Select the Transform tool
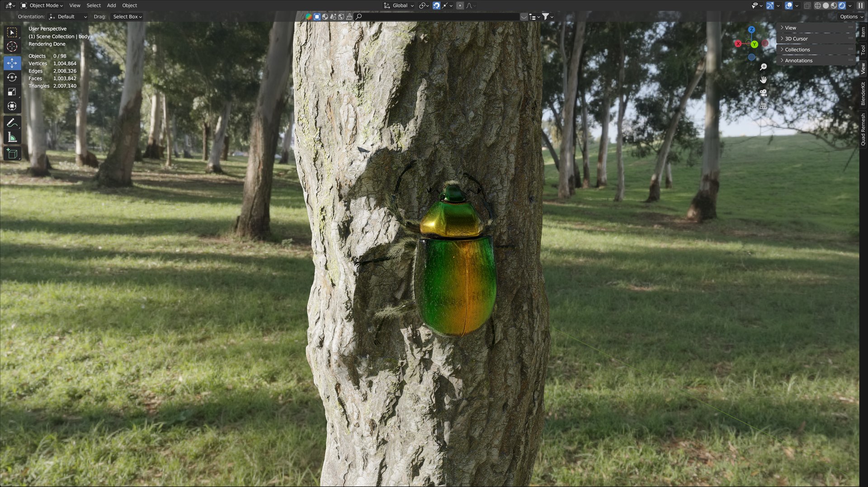Viewport: 868px width, 487px height. [x=12, y=106]
